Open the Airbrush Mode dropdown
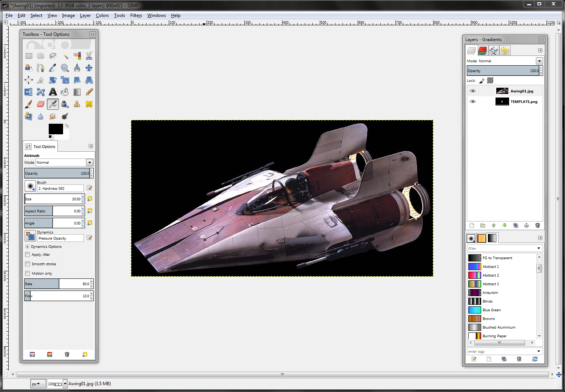 pyautogui.click(x=90, y=163)
